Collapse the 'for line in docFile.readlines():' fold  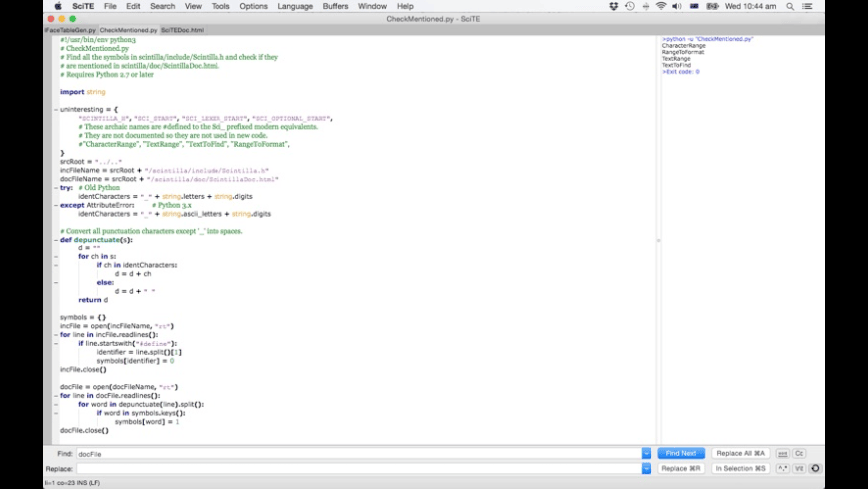tap(55, 396)
